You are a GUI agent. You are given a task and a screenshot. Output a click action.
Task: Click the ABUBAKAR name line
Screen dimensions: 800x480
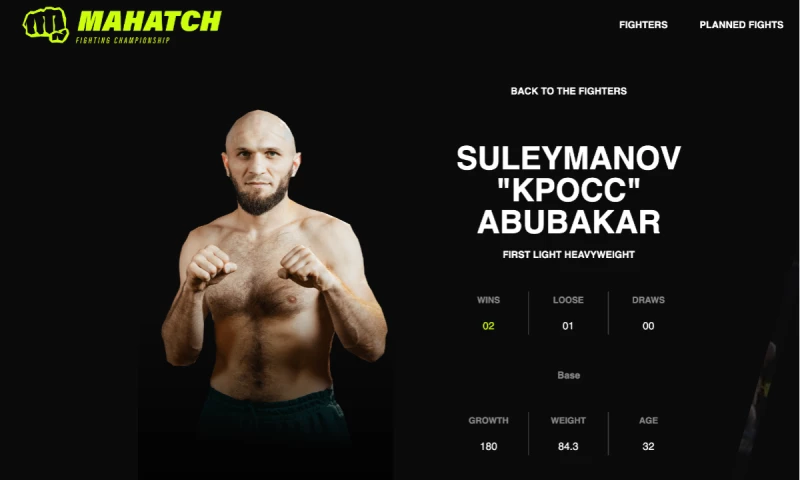(568, 222)
